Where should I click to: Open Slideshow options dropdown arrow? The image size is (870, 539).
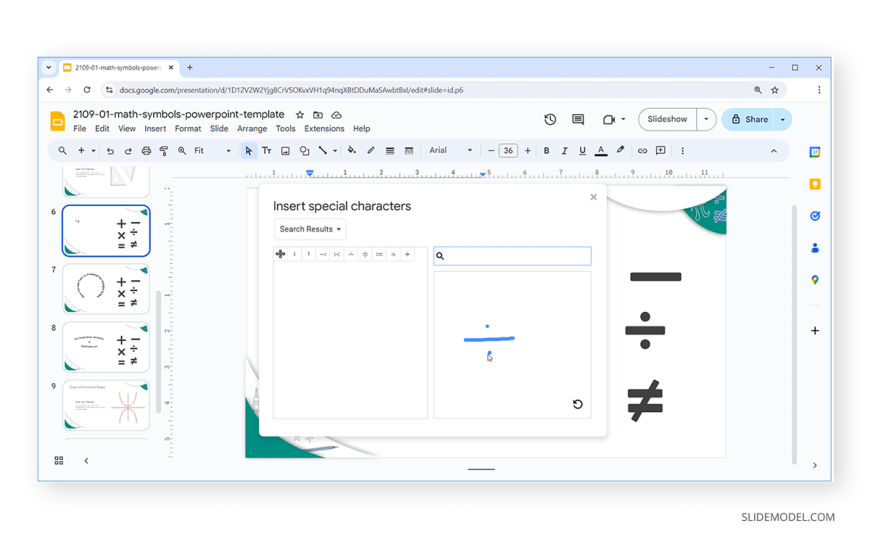point(706,119)
